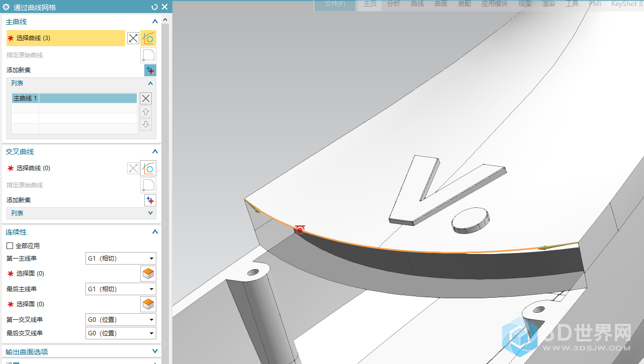
Task: Click the dialog settings gear icon
Action: (6, 7)
